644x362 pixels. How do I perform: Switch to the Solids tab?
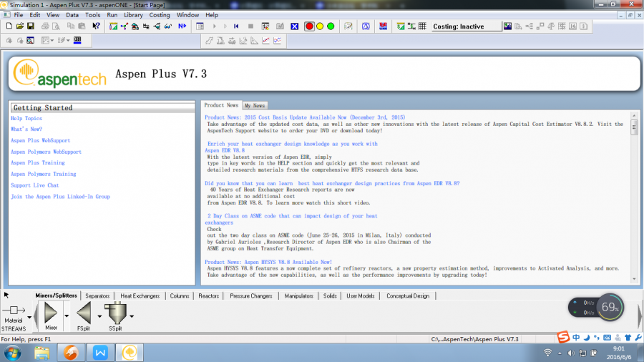330,296
